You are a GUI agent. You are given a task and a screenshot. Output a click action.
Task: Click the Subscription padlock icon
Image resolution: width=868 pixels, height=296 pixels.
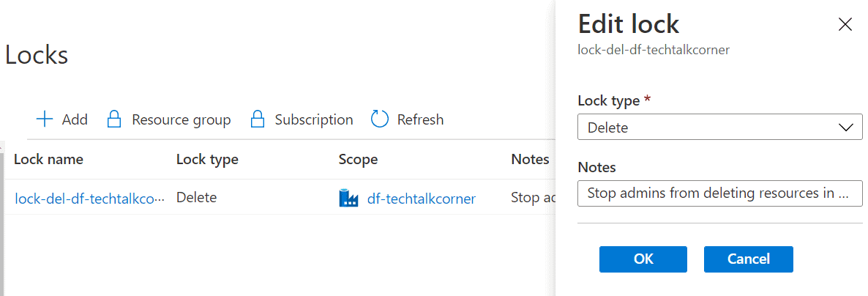pyautogui.click(x=257, y=119)
